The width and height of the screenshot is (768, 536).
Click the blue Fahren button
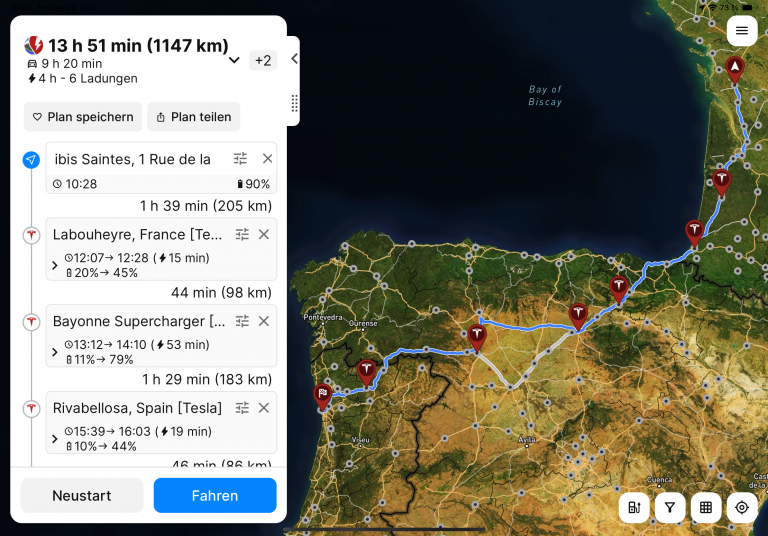coord(215,495)
